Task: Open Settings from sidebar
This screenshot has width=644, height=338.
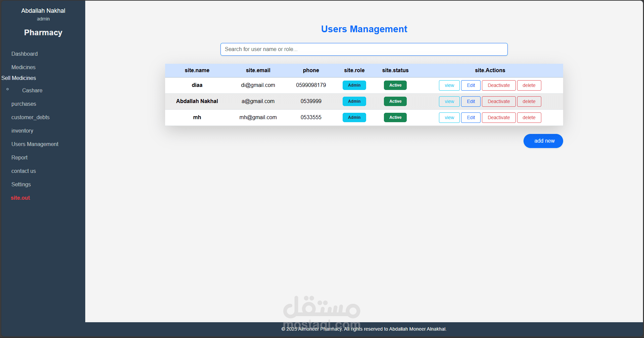Action: pos(21,184)
